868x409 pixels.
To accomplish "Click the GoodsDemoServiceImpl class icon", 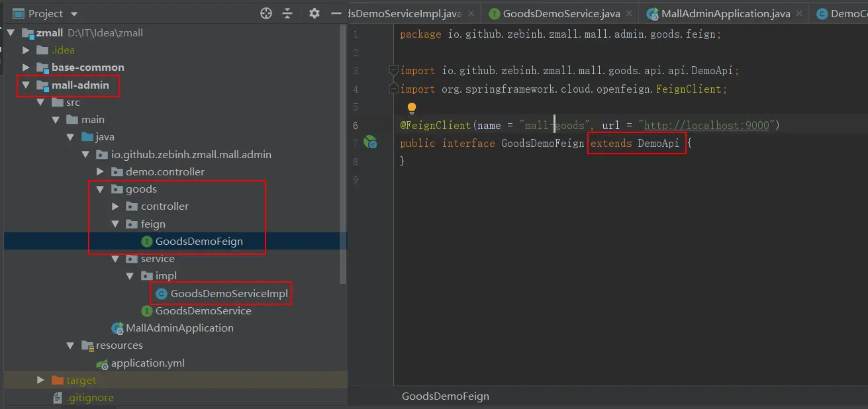I will click(161, 293).
